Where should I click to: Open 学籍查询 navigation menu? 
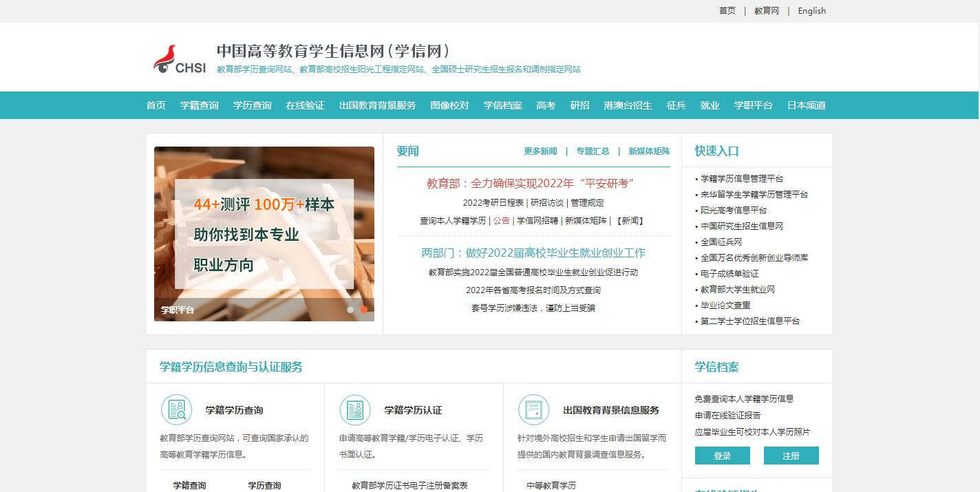click(200, 105)
